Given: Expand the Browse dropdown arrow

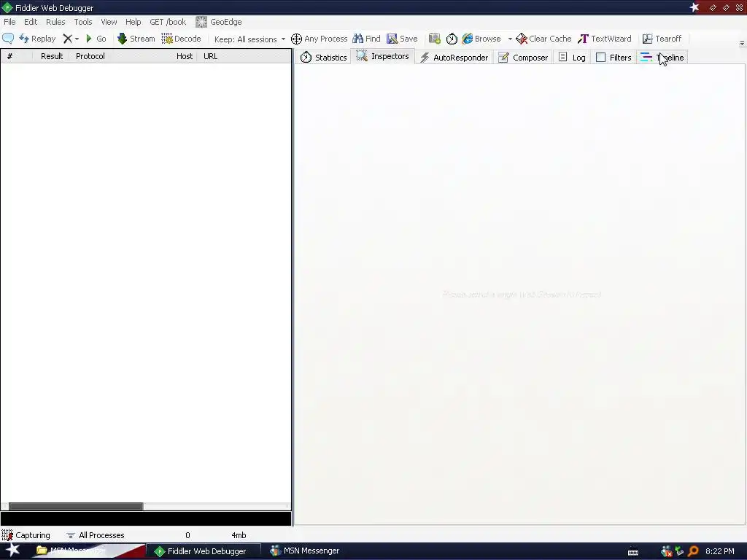Looking at the screenshot, I should 510,39.
